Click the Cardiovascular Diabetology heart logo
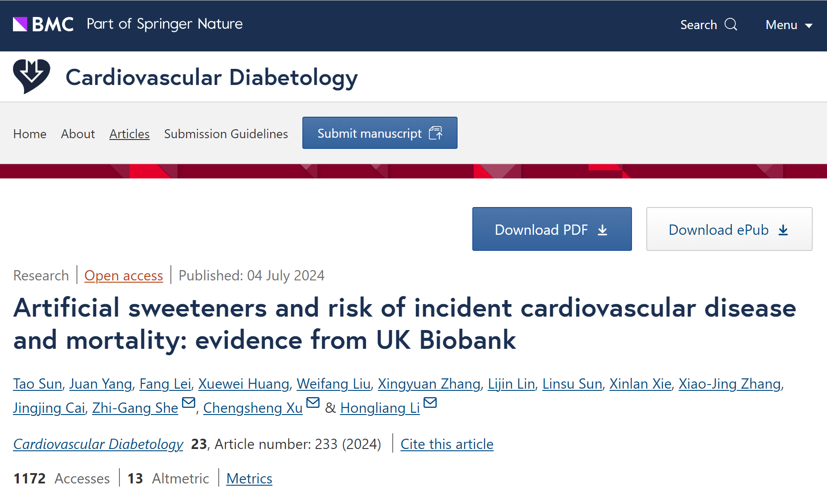Viewport: 827px width, 504px height. (x=31, y=76)
